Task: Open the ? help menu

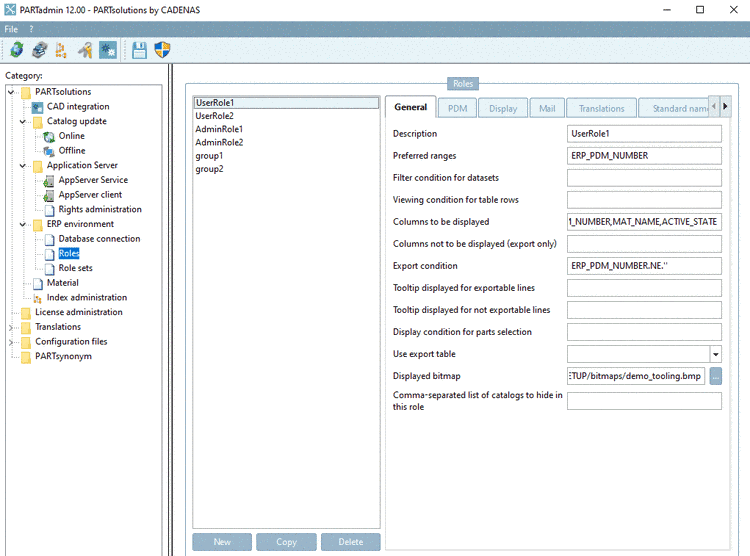Action: pyautogui.click(x=32, y=29)
